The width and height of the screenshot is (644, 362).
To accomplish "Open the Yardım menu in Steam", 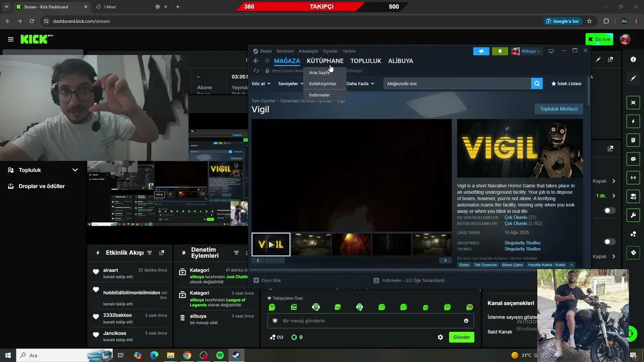I will (349, 51).
